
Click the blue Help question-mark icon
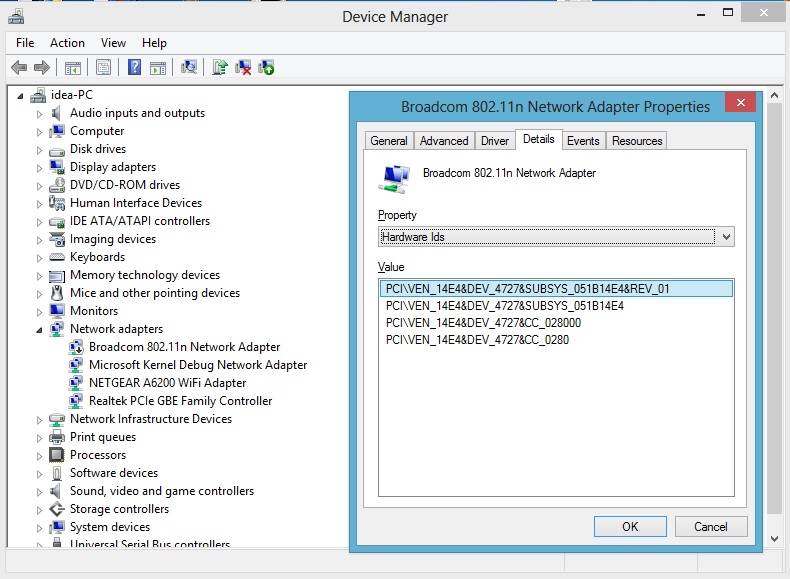click(135, 67)
